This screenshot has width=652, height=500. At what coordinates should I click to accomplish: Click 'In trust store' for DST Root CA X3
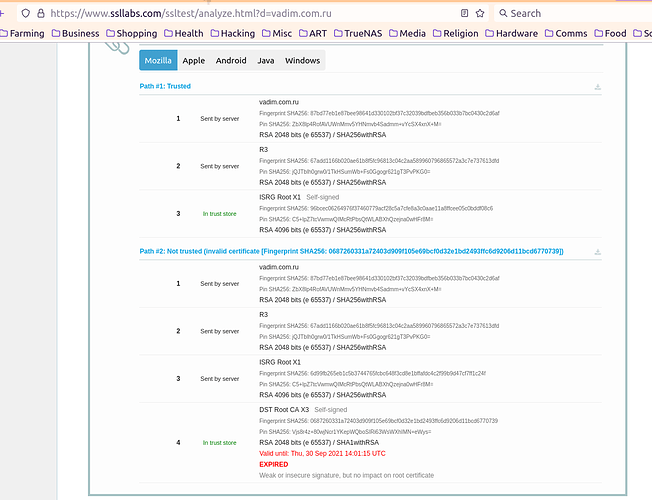(220, 443)
